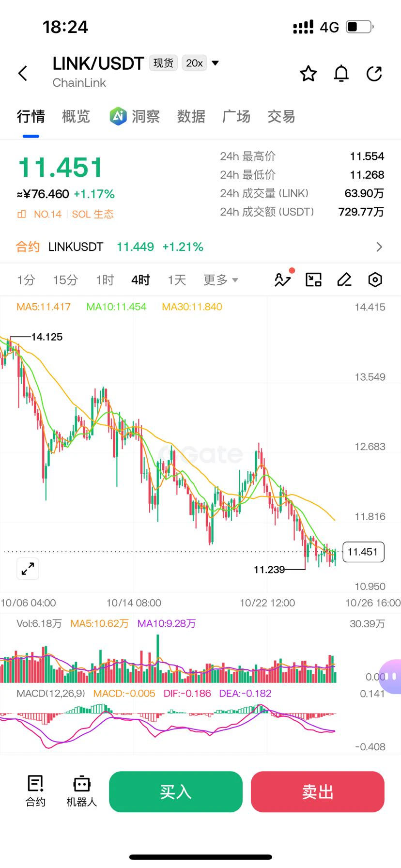
Task: Tap the picture-in-picture chart icon
Action: (x=313, y=279)
